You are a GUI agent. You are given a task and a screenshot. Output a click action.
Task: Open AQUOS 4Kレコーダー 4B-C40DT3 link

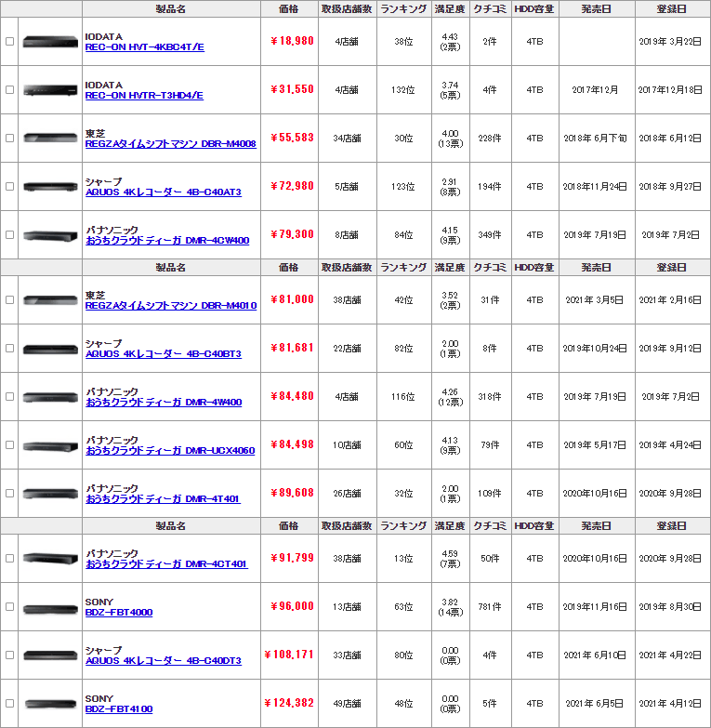pyautogui.click(x=163, y=661)
